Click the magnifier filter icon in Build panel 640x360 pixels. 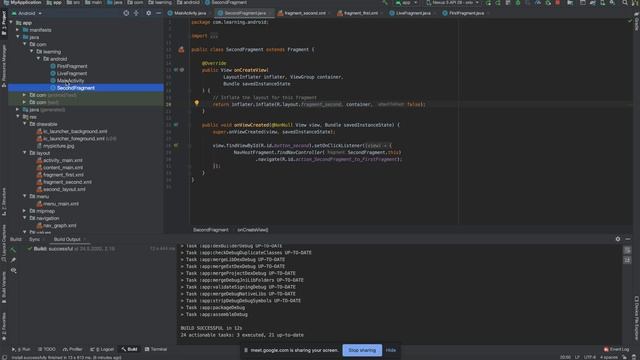[13, 270]
